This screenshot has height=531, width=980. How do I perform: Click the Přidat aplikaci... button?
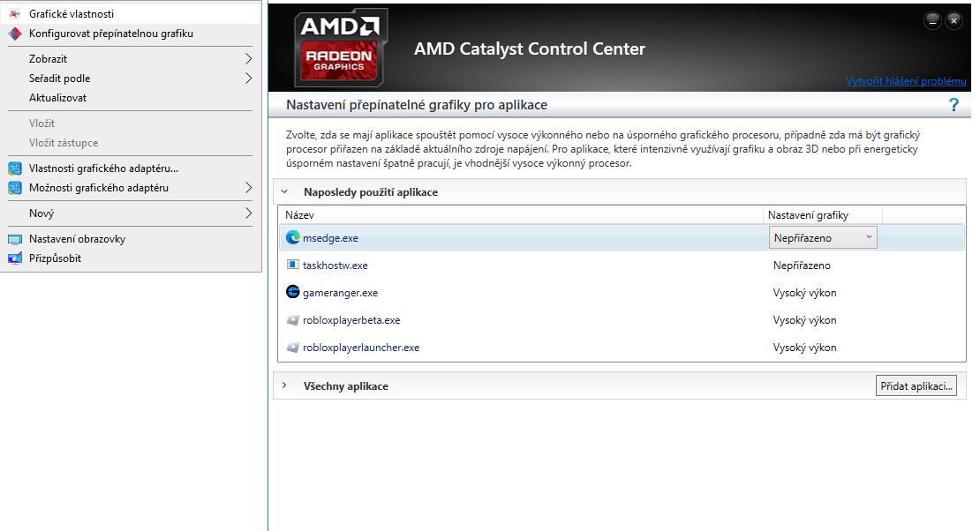(916, 386)
